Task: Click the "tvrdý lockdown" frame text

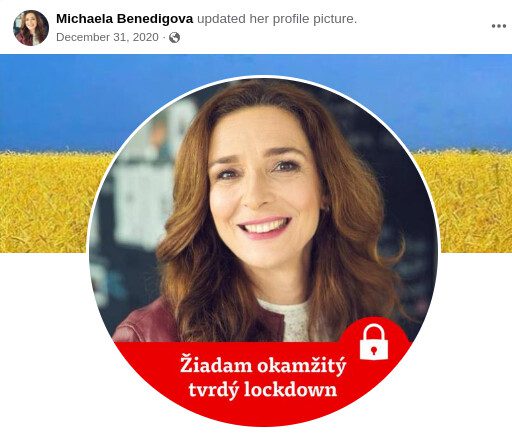Action: point(263,389)
